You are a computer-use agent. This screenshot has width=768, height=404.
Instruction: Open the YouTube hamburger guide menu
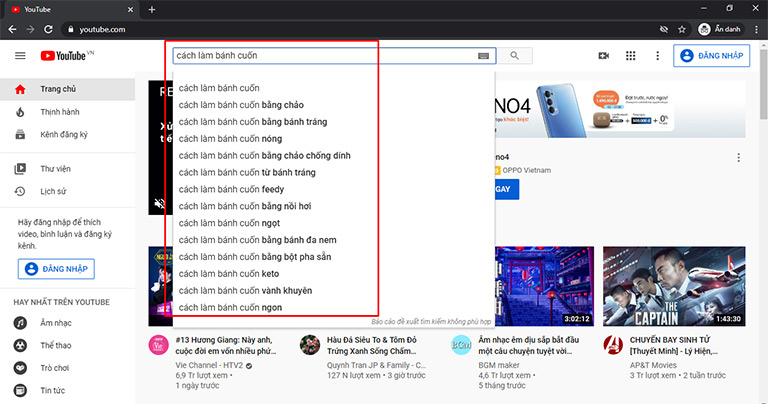(20, 56)
